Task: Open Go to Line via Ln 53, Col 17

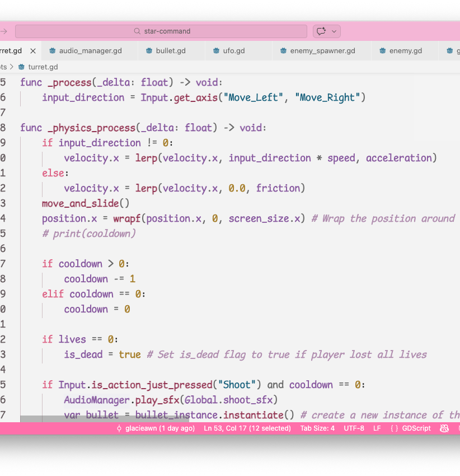Action: tap(247, 428)
